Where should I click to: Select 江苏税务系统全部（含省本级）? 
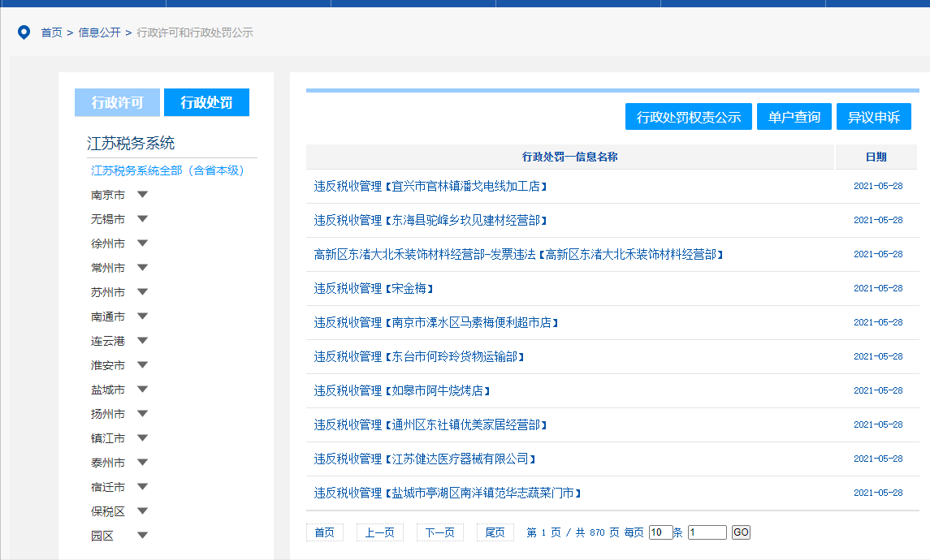(167, 170)
